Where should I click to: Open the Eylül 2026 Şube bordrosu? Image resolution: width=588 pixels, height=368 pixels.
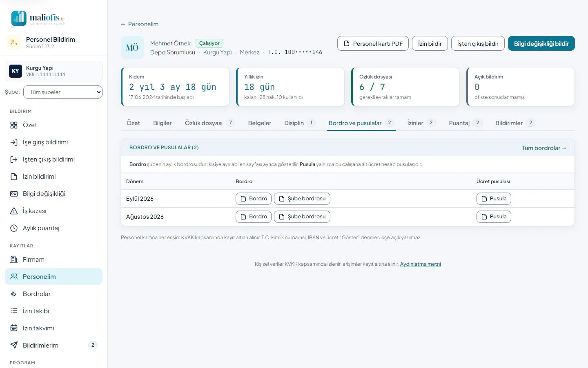(x=302, y=199)
